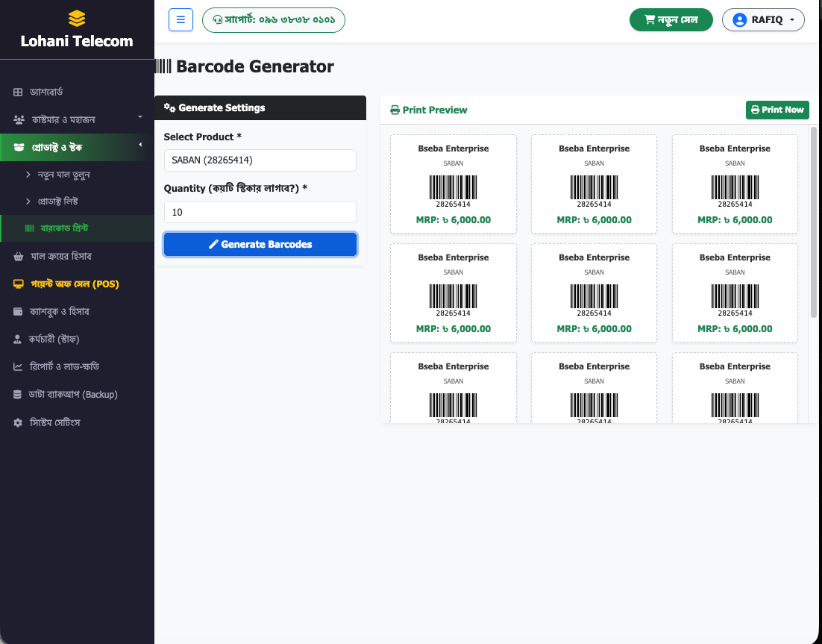Open the RAFIQ user dropdown caret
822x644 pixels.
791,20
